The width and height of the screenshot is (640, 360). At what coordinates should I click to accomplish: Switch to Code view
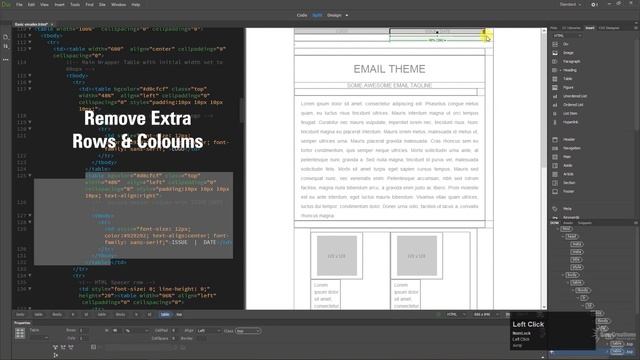click(x=302, y=15)
